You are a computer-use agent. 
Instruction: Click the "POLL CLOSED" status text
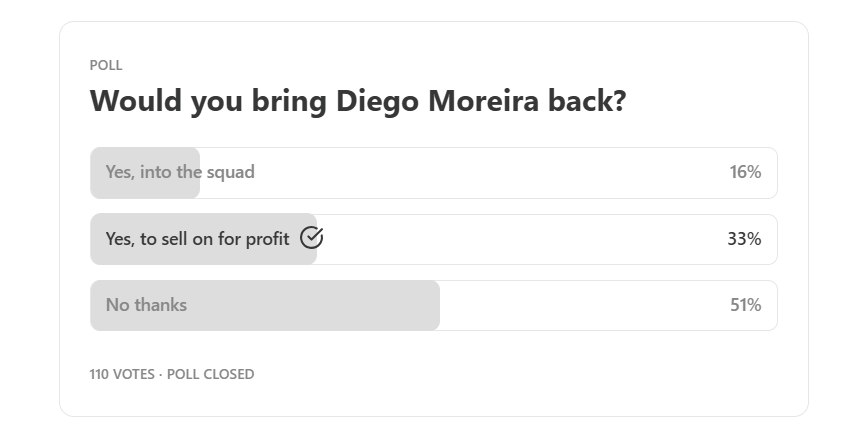tap(210, 374)
